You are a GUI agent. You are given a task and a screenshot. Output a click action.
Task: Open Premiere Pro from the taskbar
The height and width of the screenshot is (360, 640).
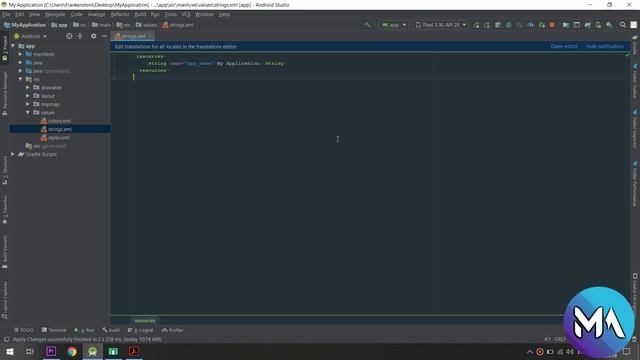pos(51,351)
